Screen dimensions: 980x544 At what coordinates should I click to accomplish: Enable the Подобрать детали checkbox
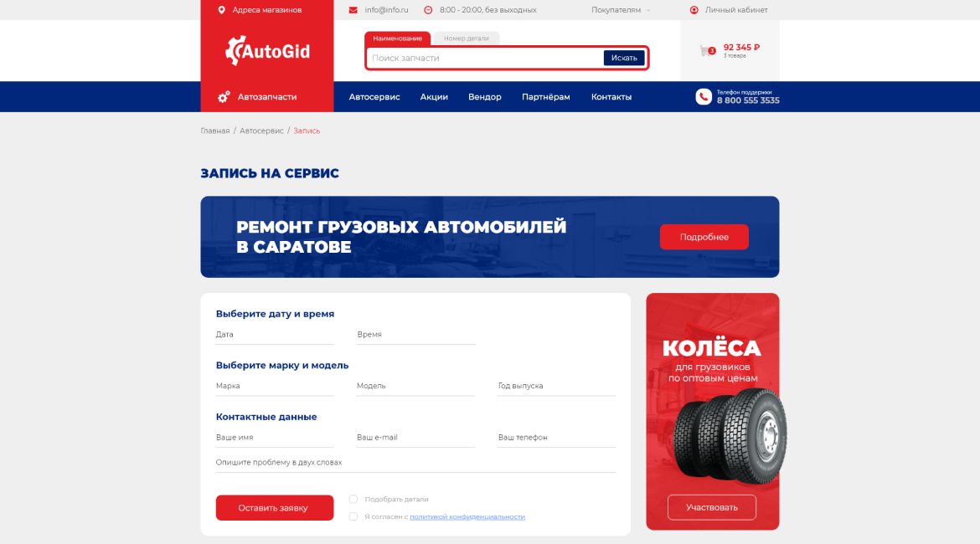click(353, 499)
